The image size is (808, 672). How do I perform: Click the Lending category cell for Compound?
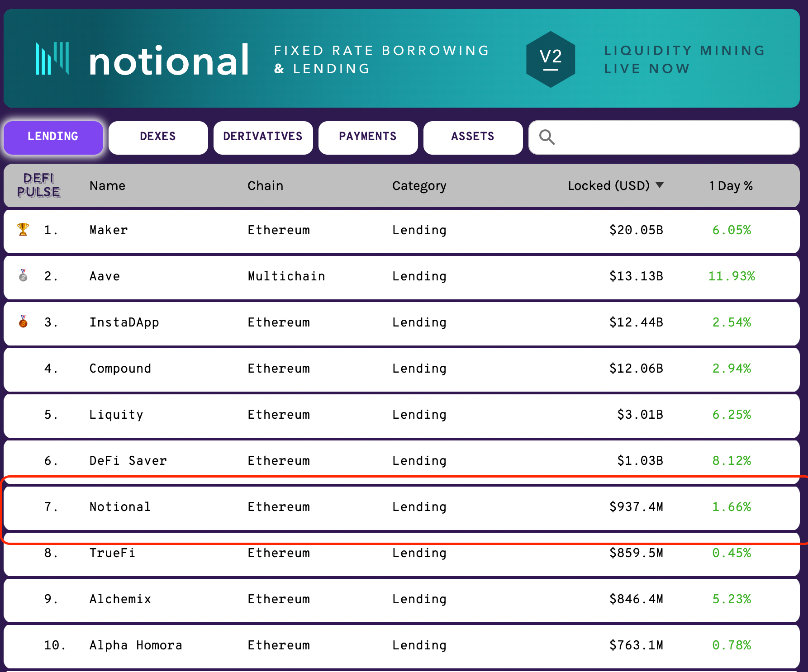[419, 369]
